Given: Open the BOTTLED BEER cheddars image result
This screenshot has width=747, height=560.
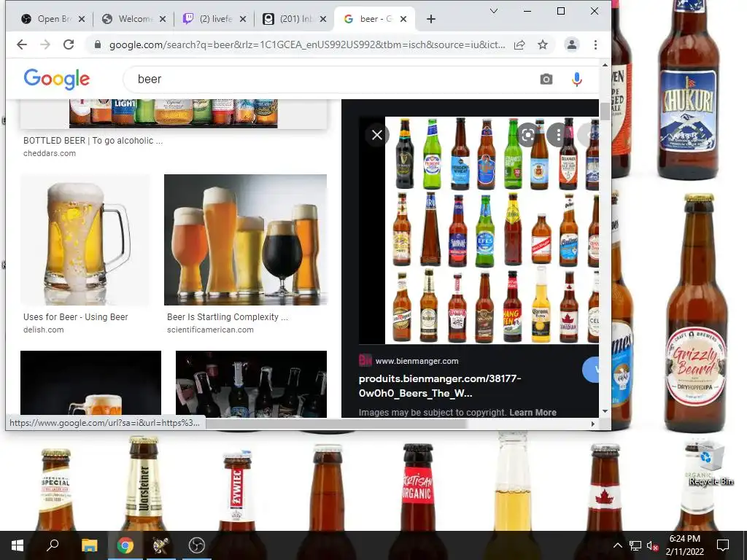Looking at the screenshot, I should click(x=174, y=113).
